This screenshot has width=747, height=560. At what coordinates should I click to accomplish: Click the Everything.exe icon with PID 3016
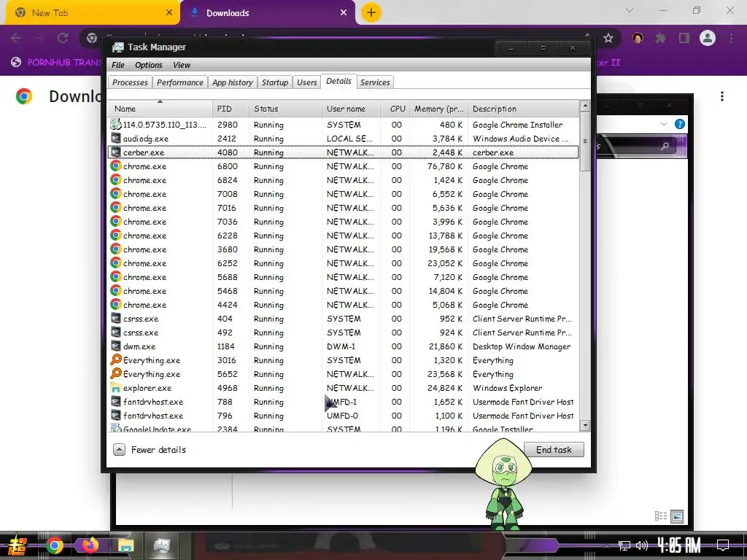116,359
